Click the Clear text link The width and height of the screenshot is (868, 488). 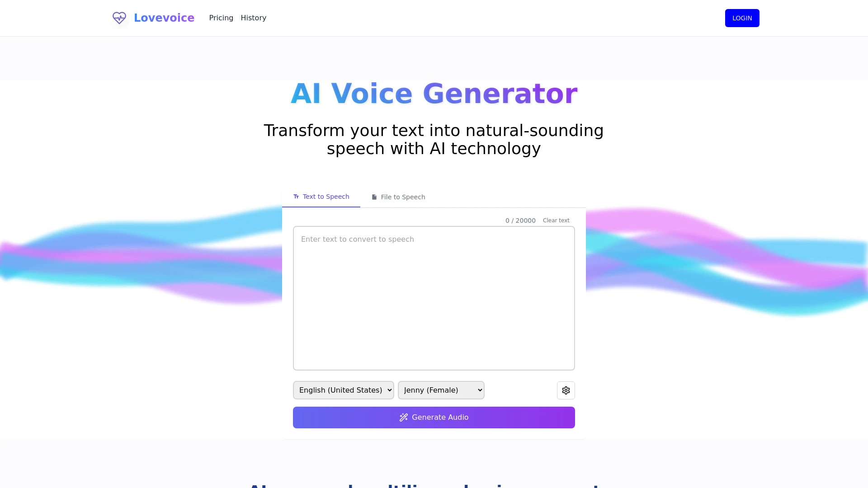pyautogui.click(x=556, y=220)
